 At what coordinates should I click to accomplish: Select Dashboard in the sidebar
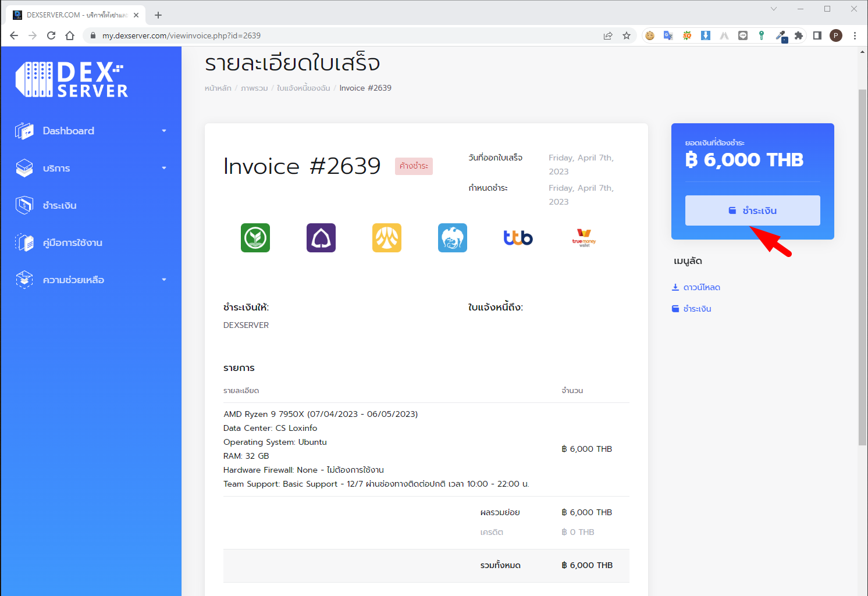68,130
